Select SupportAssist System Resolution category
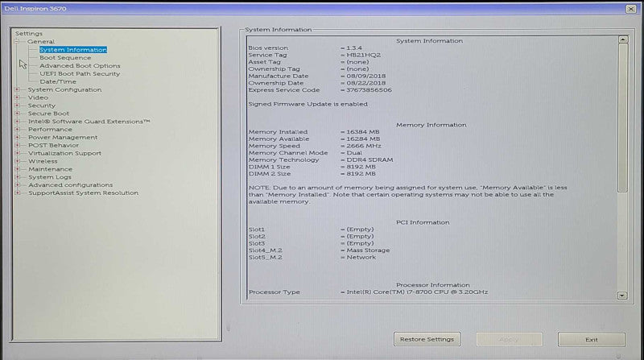 click(84, 192)
